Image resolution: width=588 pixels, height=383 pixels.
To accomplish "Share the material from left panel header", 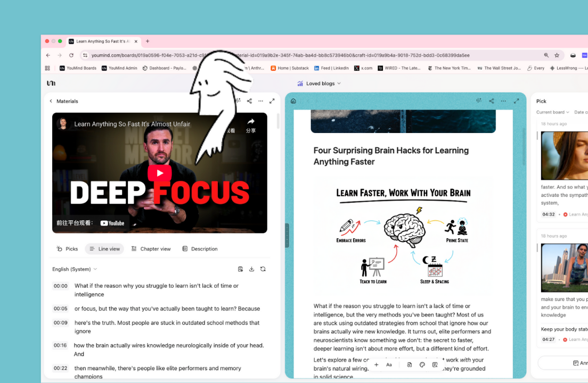I will pos(249,101).
